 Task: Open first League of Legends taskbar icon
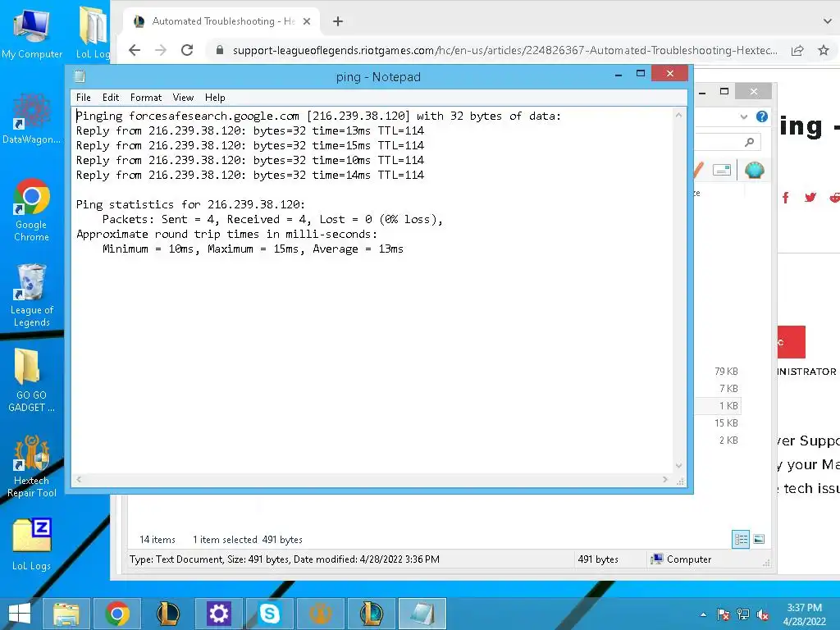(x=167, y=614)
